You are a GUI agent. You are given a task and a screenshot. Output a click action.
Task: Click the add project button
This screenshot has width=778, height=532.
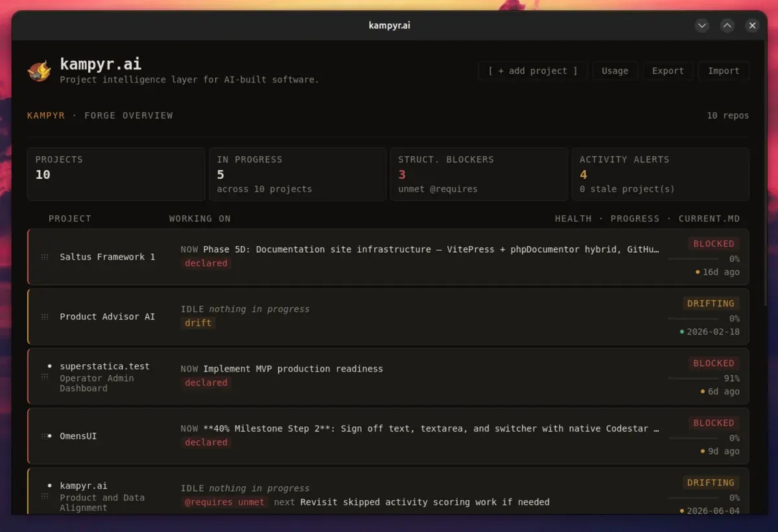click(532, 71)
